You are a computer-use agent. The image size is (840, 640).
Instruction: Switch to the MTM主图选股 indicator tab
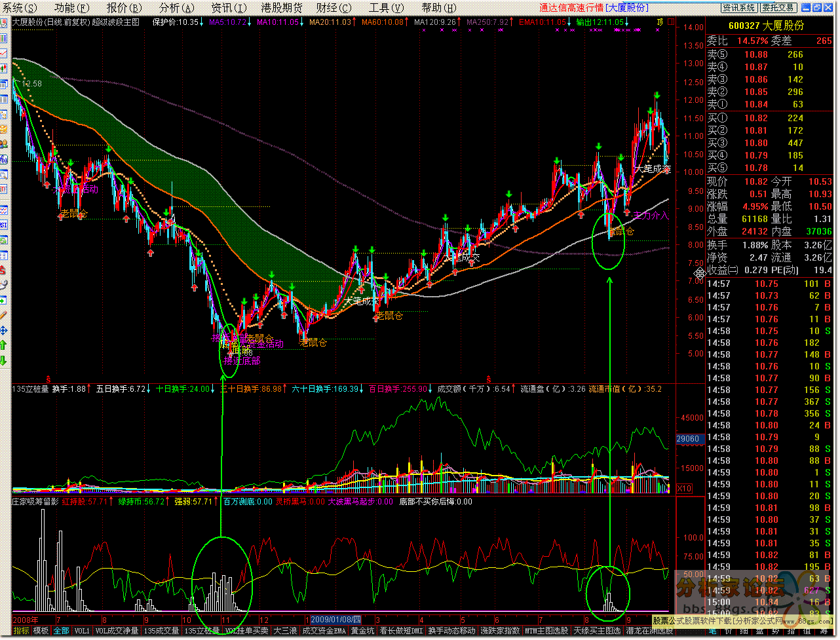tap(548, 631)
